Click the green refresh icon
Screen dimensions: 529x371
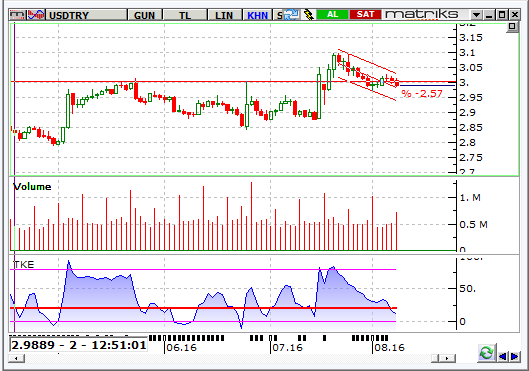(486, 353)
